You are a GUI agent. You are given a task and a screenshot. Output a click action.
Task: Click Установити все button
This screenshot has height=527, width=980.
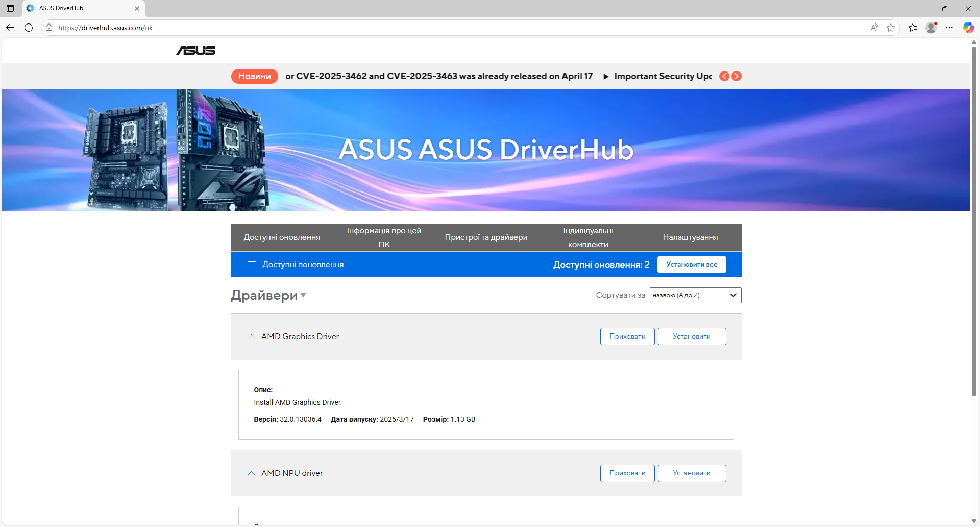click(x=692, y=265)
